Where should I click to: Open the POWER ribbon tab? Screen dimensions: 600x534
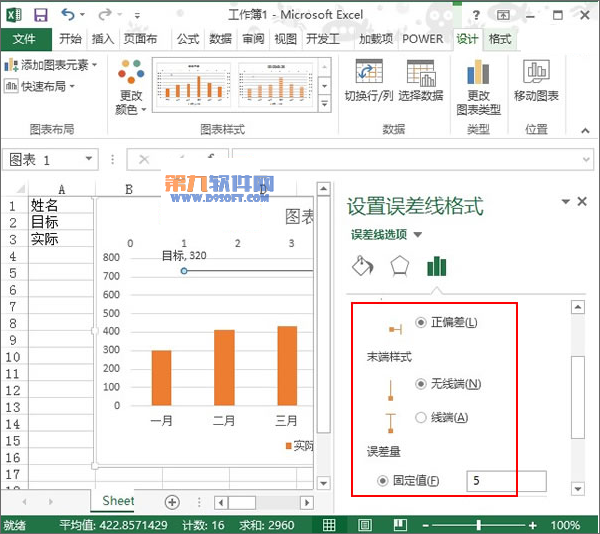coord(422,39)
